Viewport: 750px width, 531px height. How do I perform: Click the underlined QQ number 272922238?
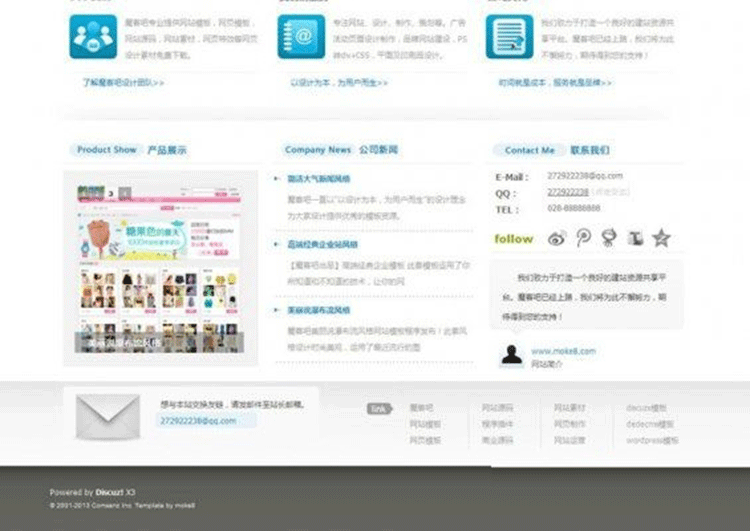click(568, 192)
